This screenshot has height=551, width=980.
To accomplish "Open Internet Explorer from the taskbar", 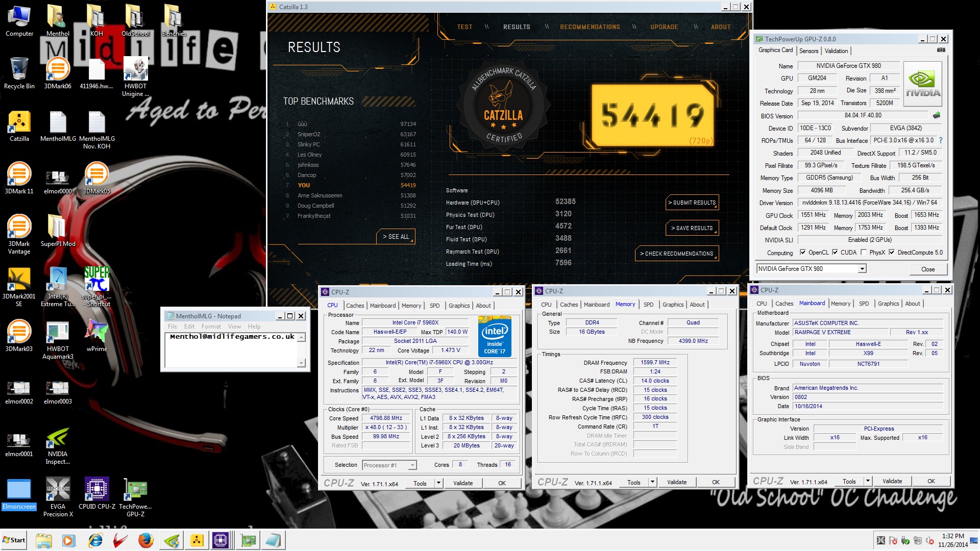I will pyautogui.click(x=95, y=540).
